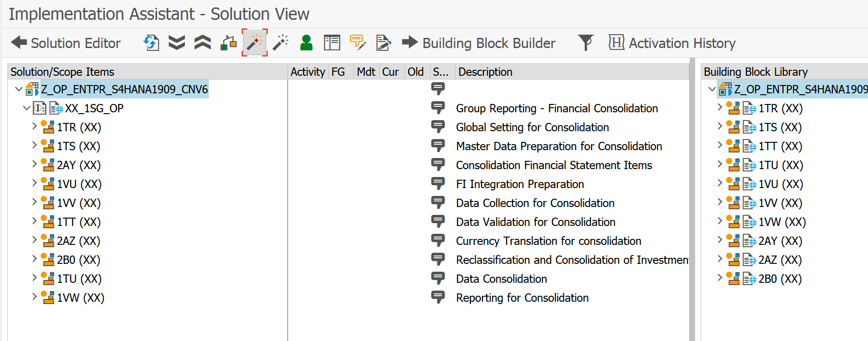
Task: Click the highlighted magic wand activate icon
Action: (255, 43)
